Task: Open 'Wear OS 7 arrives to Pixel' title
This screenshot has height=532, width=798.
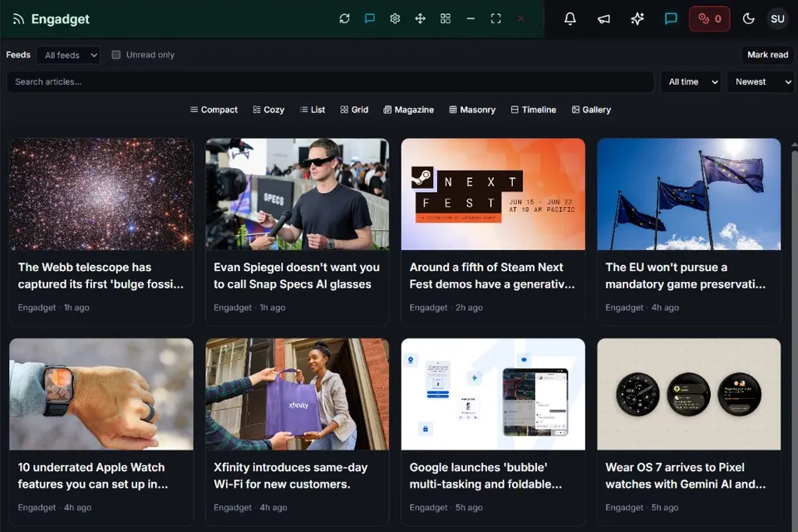Action: [x=686, y=475]
